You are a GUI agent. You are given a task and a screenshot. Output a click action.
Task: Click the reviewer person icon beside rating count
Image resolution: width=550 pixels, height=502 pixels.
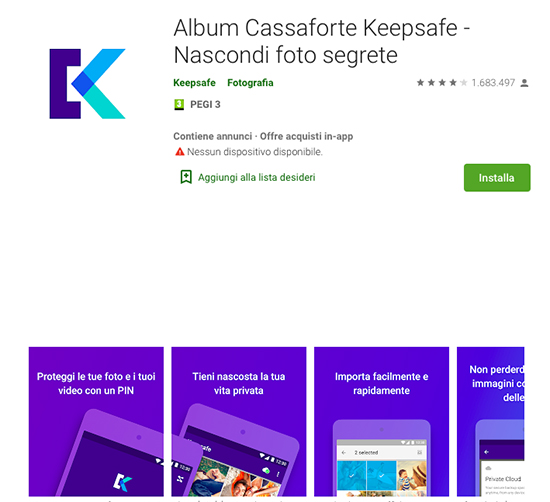[x=524, y=83]
